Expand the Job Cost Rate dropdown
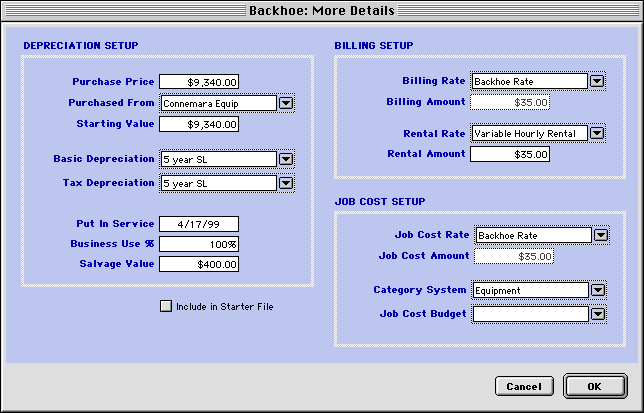The height and width of the screenshot is (413, 644). 600,235
